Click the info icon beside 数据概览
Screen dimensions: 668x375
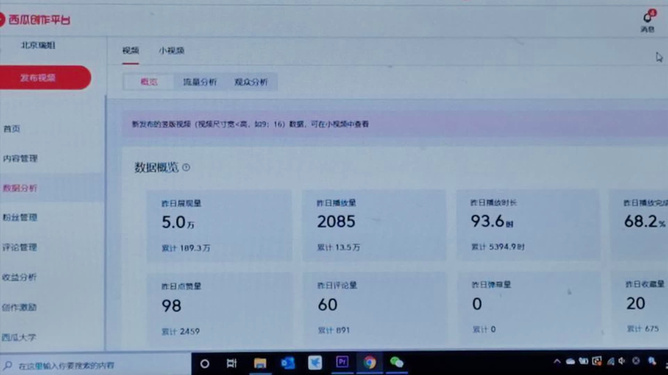[186, 167]
